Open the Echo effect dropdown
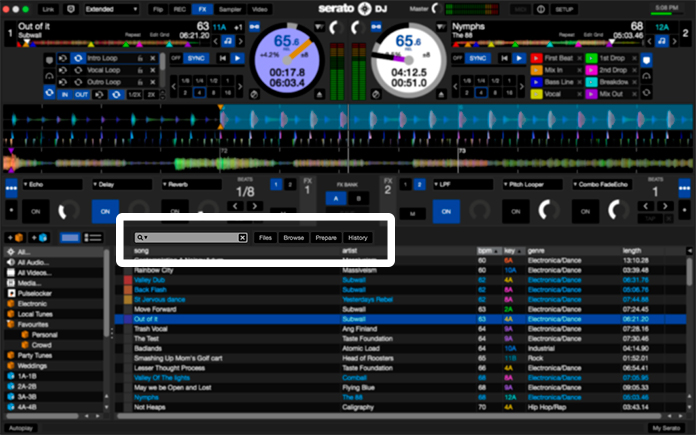Viewport: 696px width, 435px height. [52, 184]
